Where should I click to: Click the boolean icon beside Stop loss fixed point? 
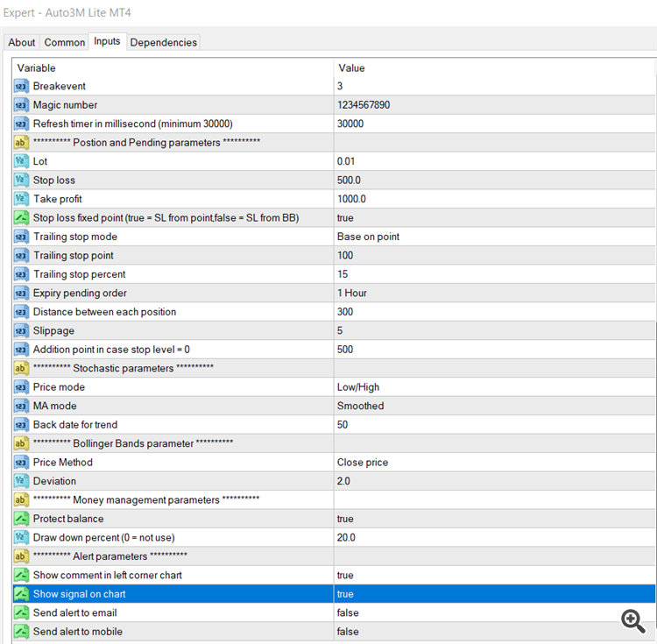21,218
